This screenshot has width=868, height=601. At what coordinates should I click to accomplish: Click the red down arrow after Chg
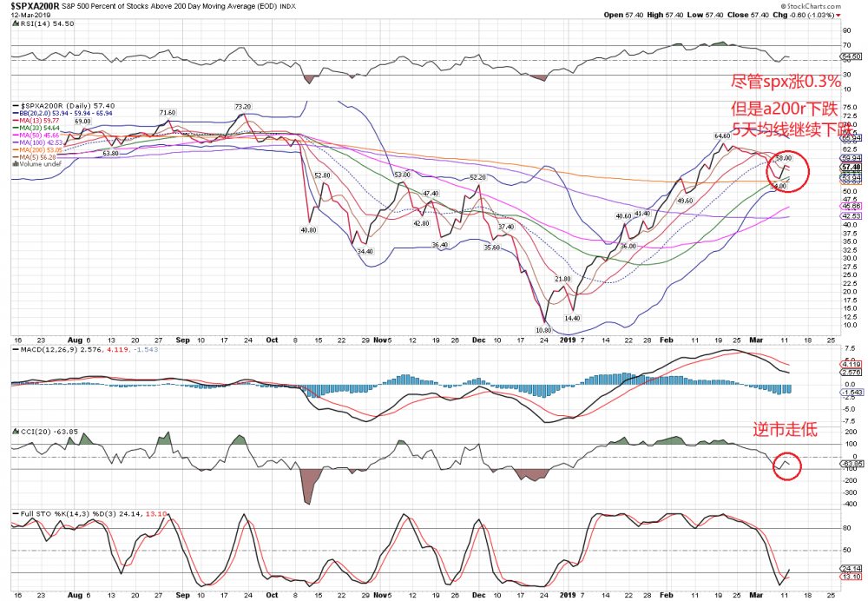[838, 15]
